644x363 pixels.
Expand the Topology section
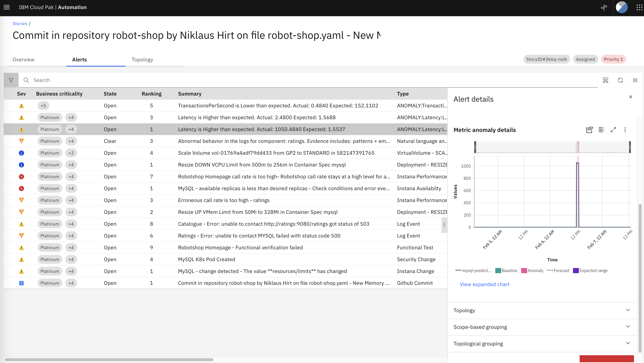pyautogui.click(x=542, y=311)
